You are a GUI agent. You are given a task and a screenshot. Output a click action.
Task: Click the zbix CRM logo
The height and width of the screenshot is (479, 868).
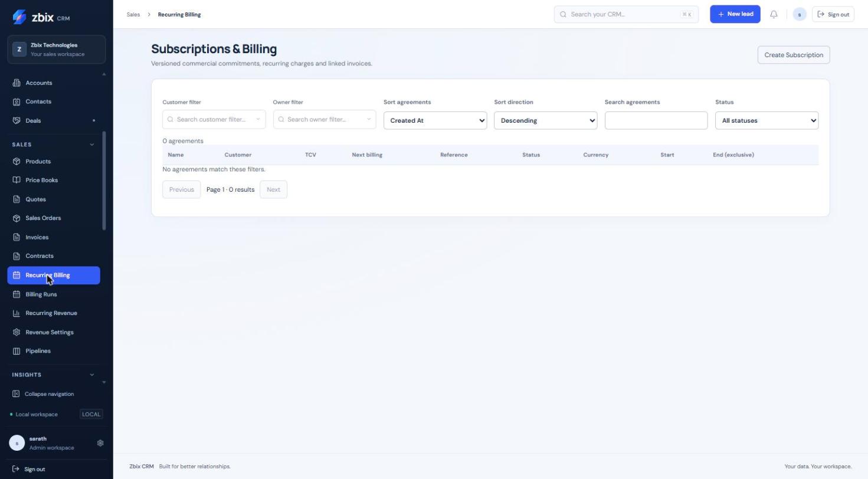tap(41, 17)
